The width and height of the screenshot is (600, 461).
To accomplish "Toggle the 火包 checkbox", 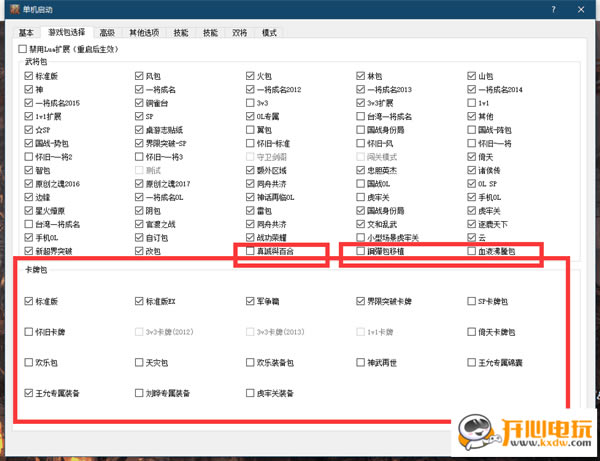I will 251,75.
